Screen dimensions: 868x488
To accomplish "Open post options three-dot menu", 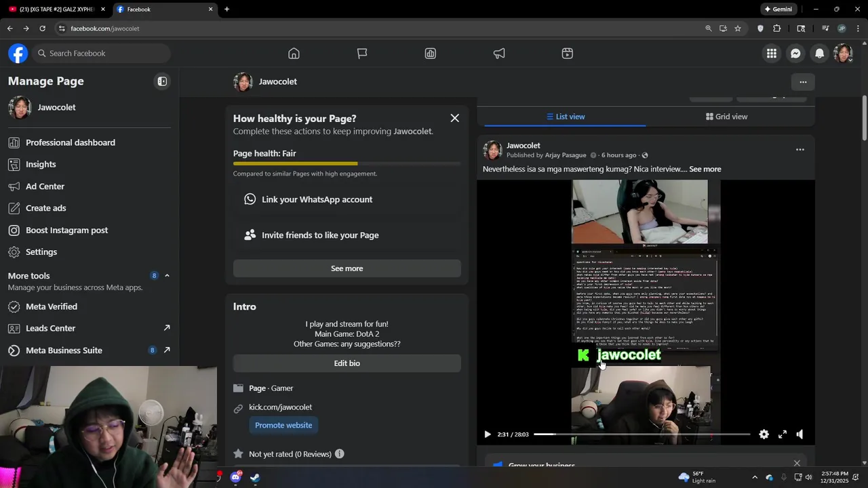I will [x=800, y=150].
